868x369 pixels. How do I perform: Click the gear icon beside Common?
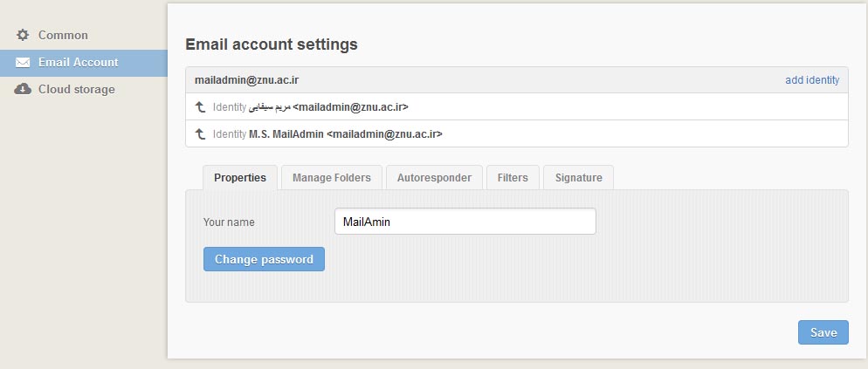click(x=22, y=35)
